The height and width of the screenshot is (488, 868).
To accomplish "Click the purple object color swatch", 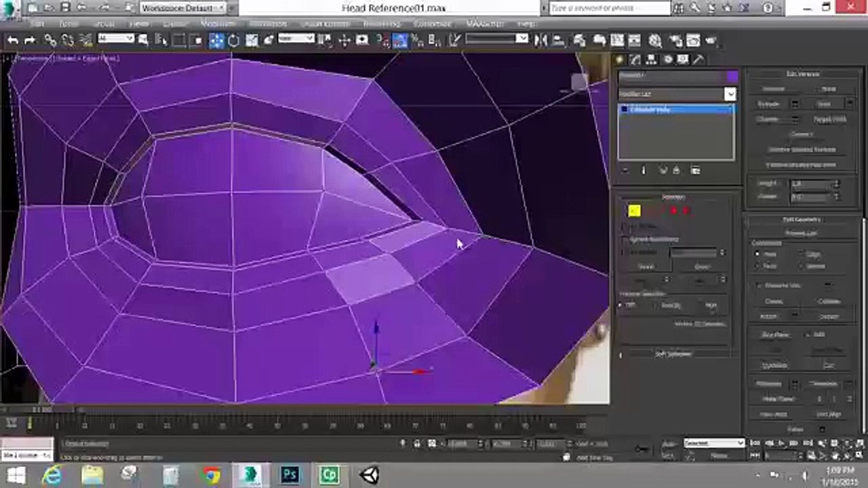I will (x=732, y=75).
